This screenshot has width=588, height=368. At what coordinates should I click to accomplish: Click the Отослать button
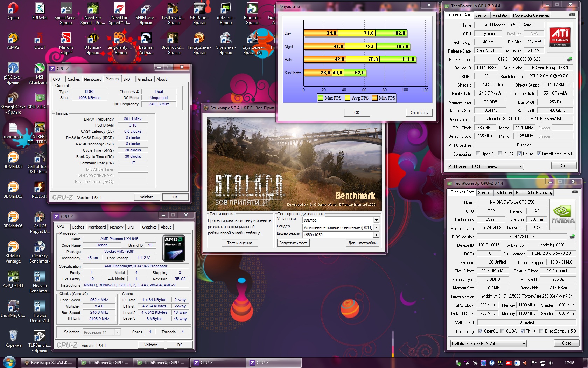pyautogui.click(x=419, y=113)
